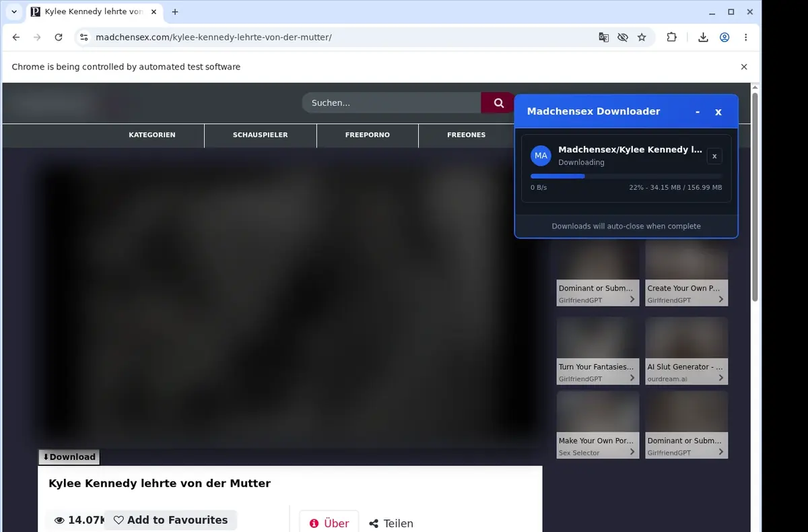Click chevron on ourdream.ai ad
This screenshot has height=532, width=808.
(721, 378)
